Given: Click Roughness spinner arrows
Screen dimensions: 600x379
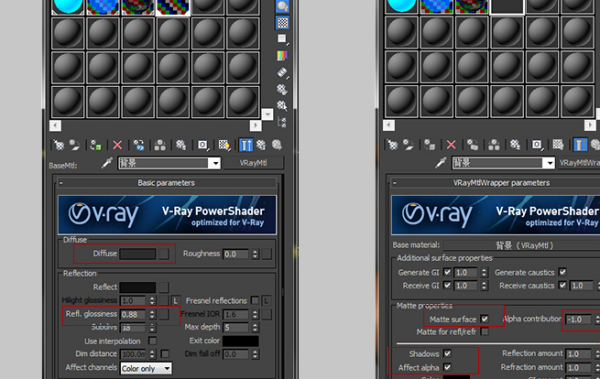Looking at the screenshot, I should [255, 254].
